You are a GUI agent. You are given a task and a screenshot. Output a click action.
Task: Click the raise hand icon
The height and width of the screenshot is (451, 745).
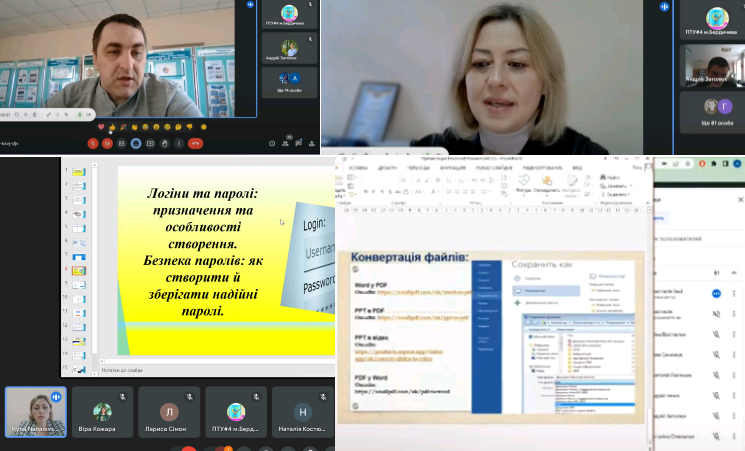coord(165,143)
